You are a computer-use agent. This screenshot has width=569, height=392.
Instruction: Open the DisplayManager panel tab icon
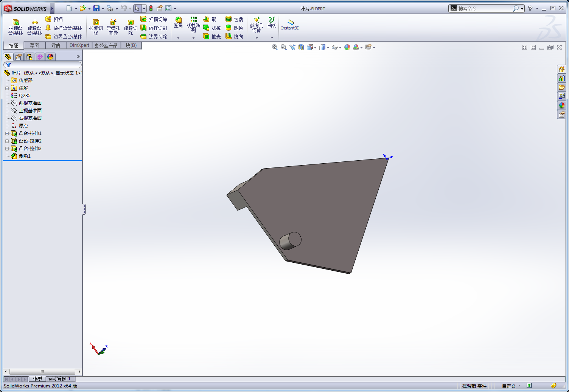click(x=50, y=57)
